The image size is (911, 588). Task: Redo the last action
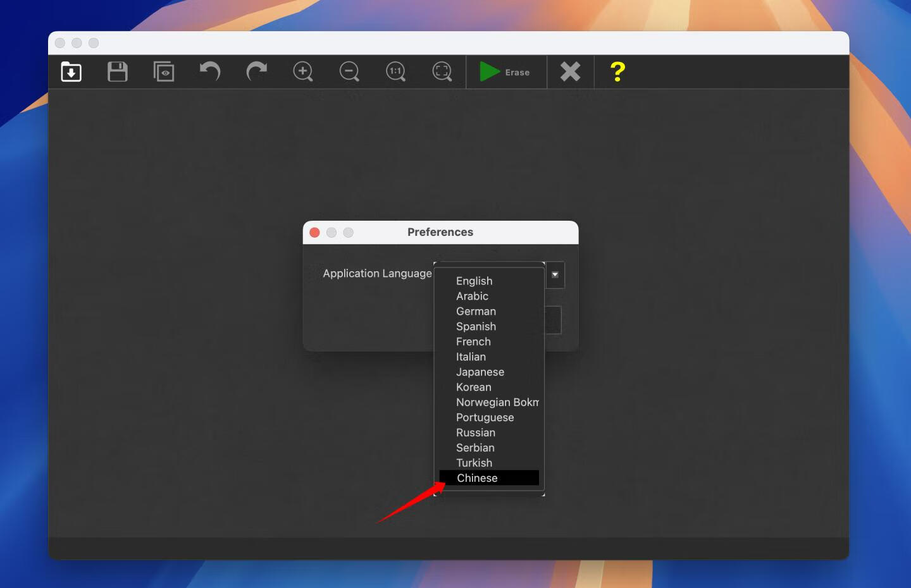256,71
